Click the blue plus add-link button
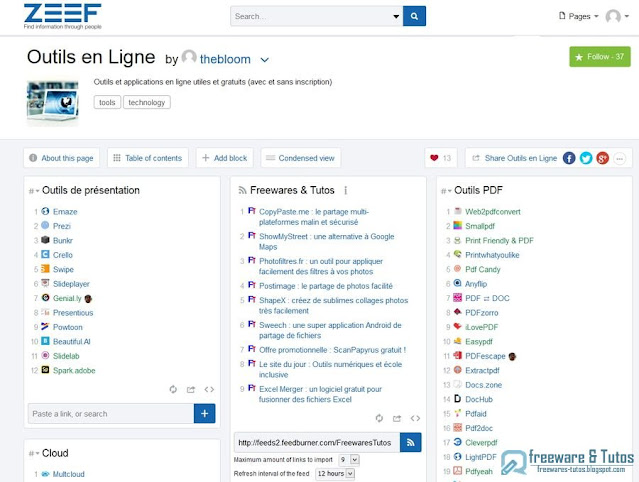Viewport: 639px width, 482px height. point(205,414)
